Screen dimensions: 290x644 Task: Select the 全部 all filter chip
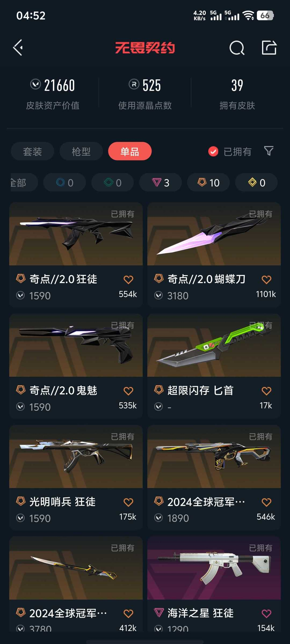[24, 182]
